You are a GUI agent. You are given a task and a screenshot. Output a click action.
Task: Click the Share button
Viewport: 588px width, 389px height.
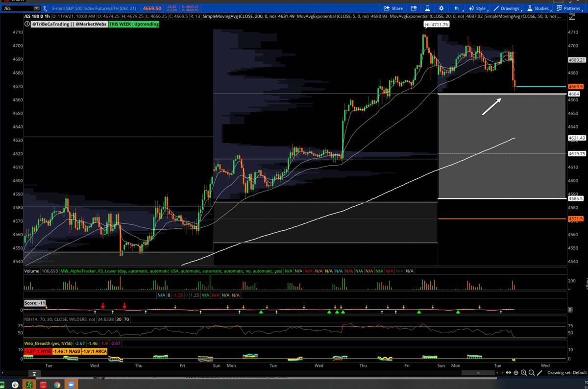(x=393, y=8)
